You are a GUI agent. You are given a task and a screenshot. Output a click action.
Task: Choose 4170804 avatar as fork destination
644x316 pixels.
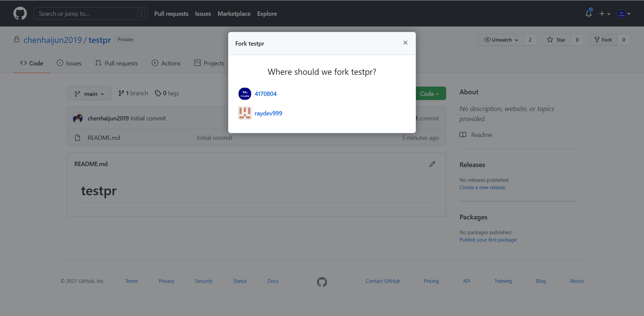pos(245,94)
